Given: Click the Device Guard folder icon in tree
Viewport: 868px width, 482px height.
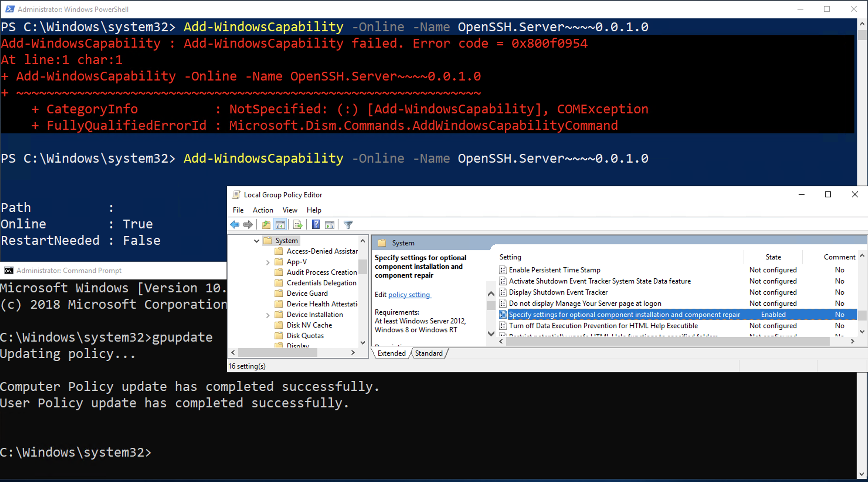Looking at the screenshot, I should coord(279,294).
